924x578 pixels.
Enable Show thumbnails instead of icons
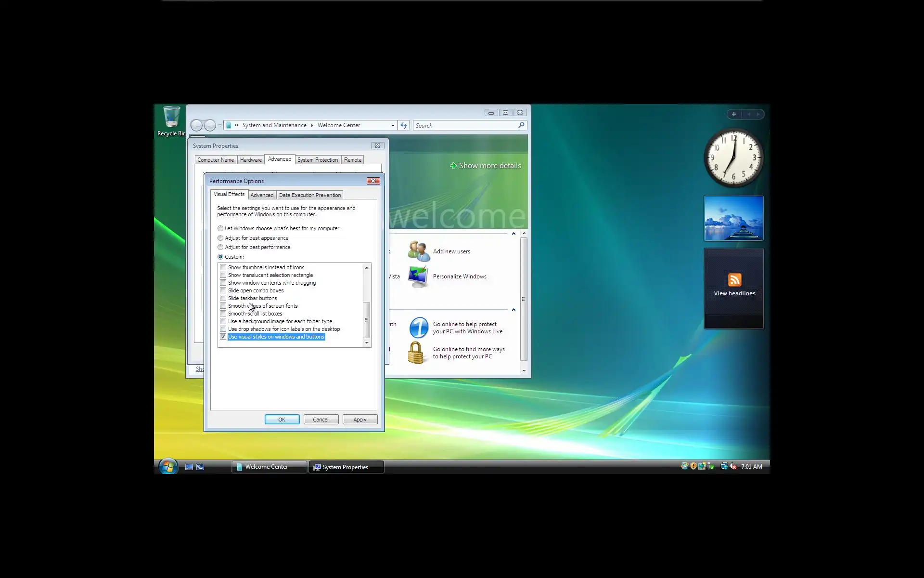pos(223,267)
